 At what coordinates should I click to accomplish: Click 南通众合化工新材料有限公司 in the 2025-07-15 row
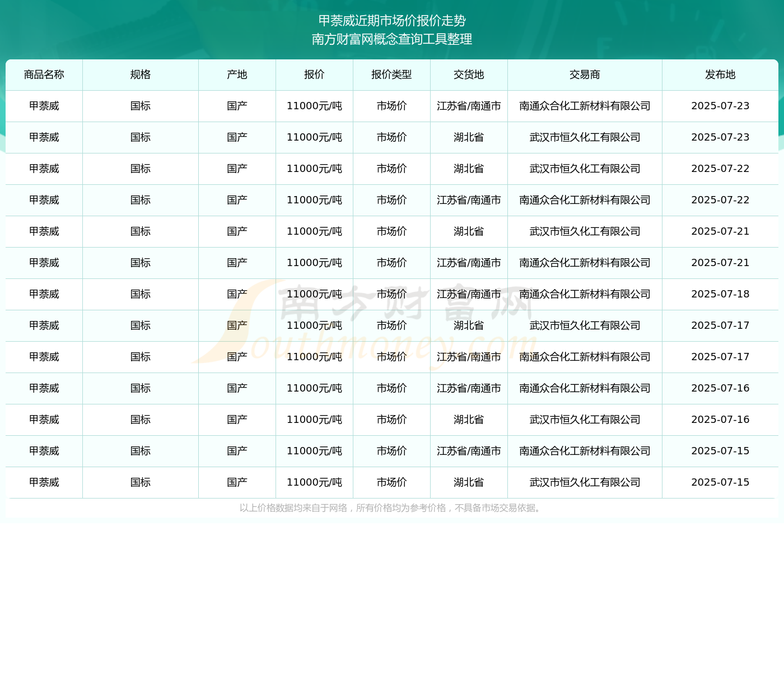(x=585, y=451)
